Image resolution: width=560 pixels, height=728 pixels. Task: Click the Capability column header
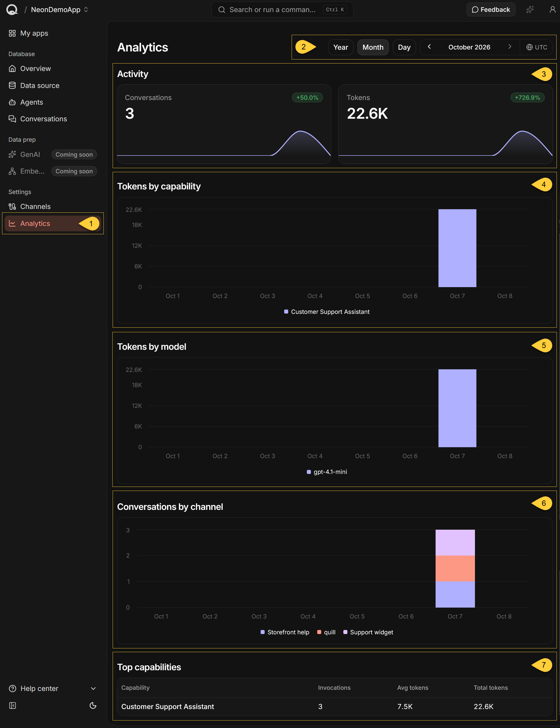pos(135,687)
